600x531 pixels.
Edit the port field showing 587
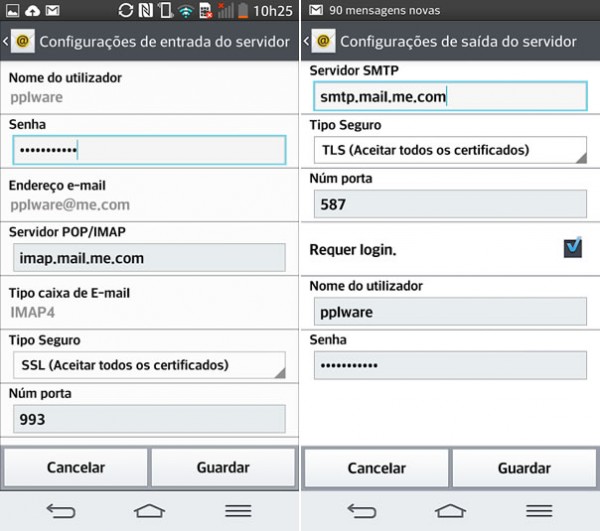click(450, 204)
